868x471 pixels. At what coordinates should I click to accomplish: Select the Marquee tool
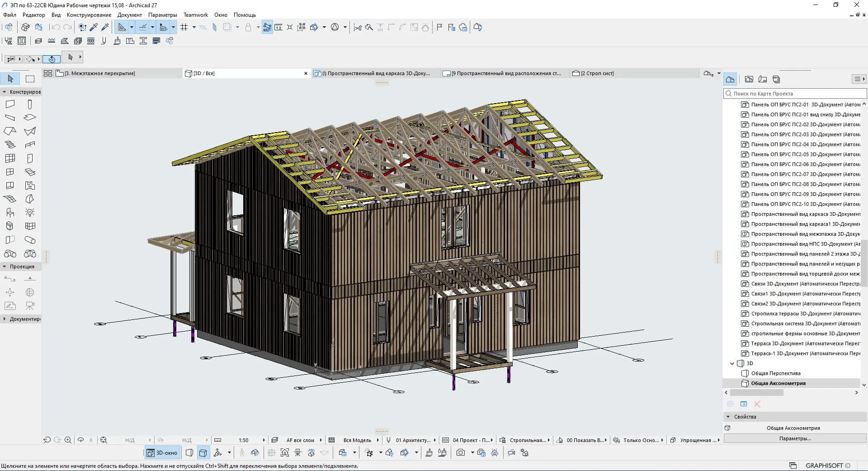point(30,79)
